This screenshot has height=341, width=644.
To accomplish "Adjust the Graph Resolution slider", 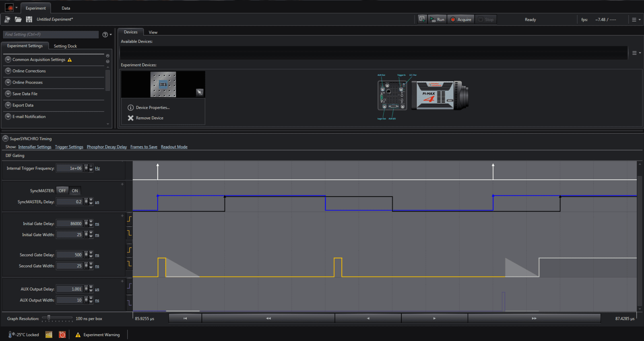I will click(x=49, y=318).
